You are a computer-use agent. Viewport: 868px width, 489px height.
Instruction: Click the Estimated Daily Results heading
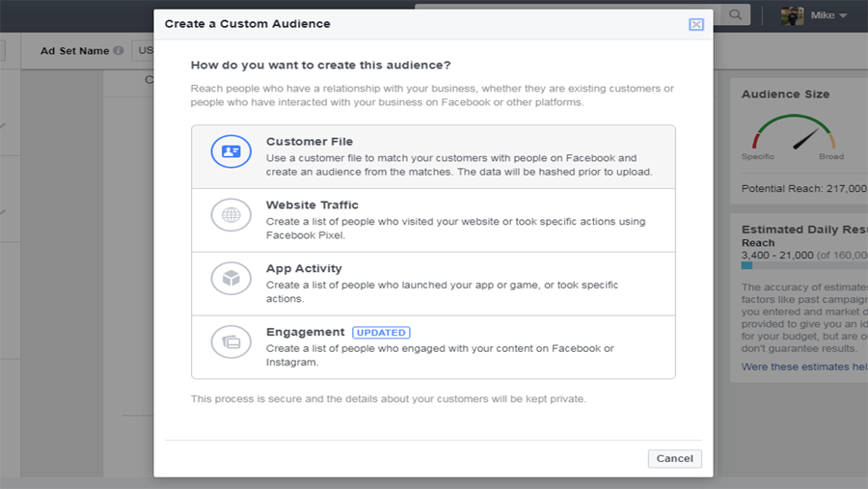click(x=804, y=230)
